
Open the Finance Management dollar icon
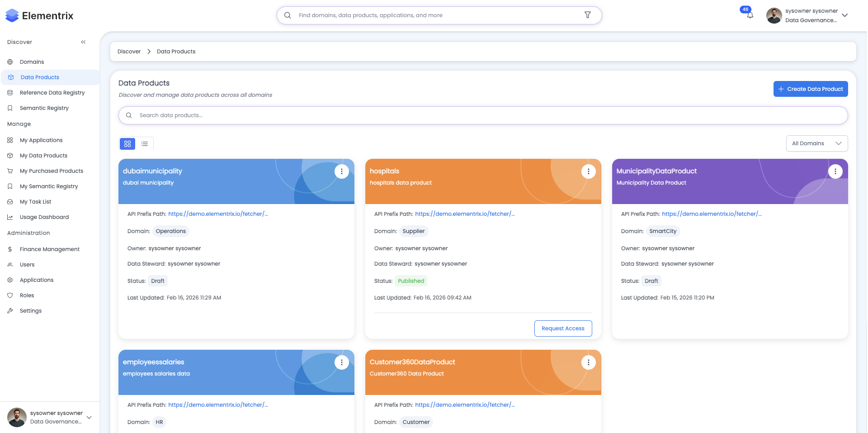[x=10, y=249]
